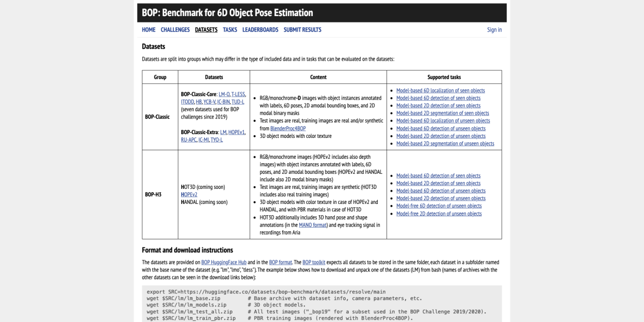644x322 pixels.
Task: Open the LM-O dataset link
Action: coord(224,94)
